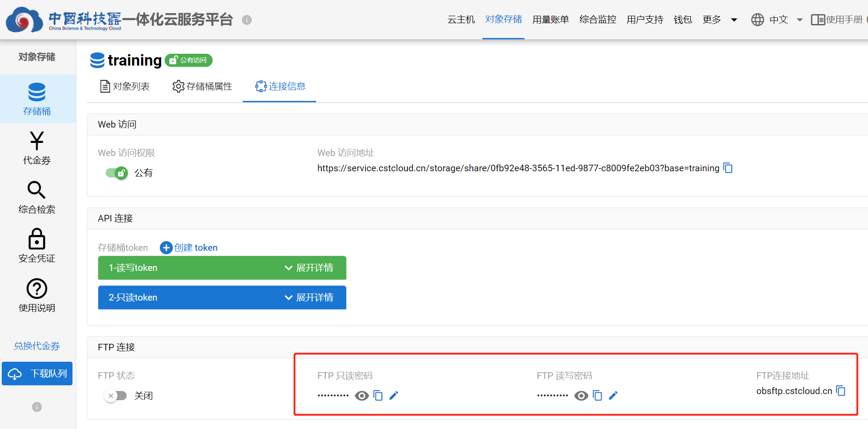868x429 pixels.
Task: Expand the 更多 menu dropdown arrow
Action: [734, 20]
